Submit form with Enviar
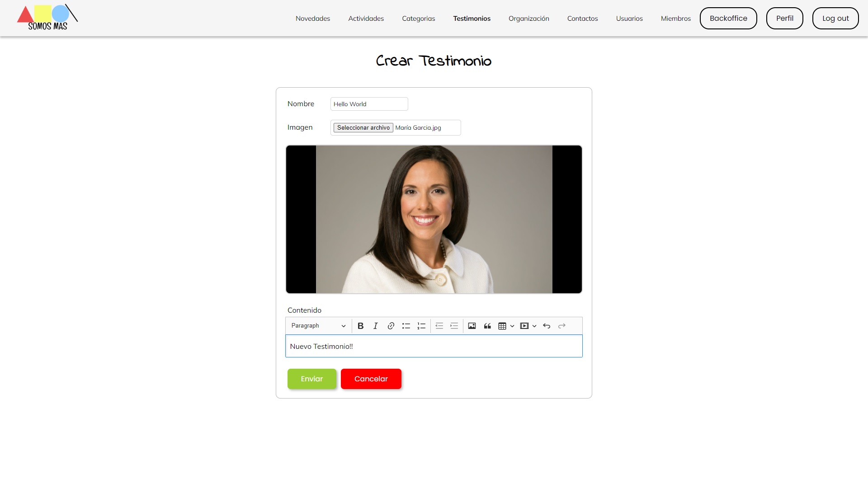 (312, 379)
